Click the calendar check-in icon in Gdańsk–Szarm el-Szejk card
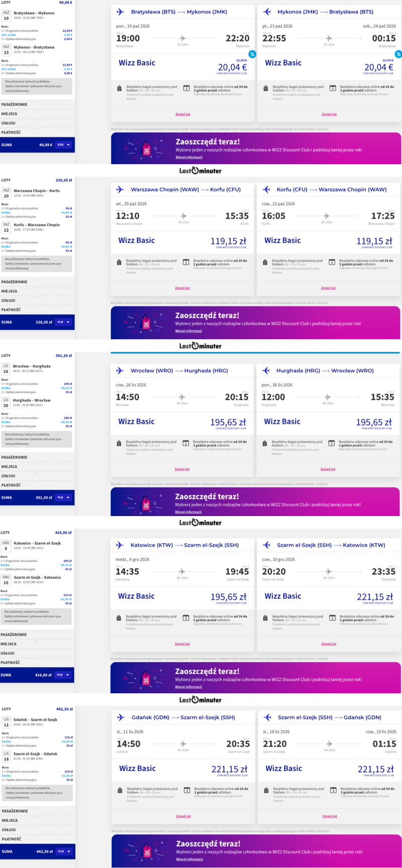The image size is (402, 868). coord(186,790)
